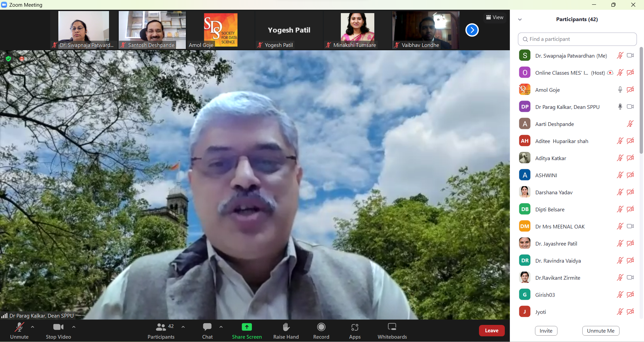Screen dimensions: 644x342
Task: Raise Hand in the meeting
Action: (x=286, y=330)
